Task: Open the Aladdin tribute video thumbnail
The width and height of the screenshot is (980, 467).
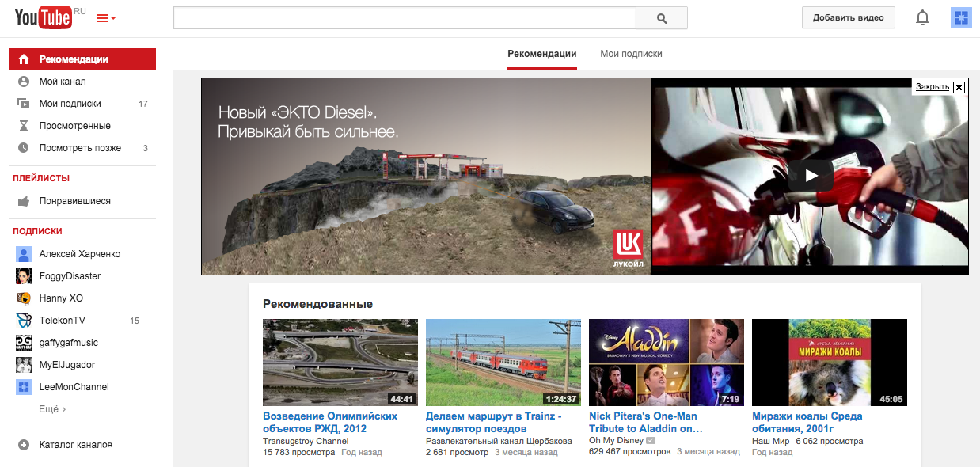Action: click(667, 363)
